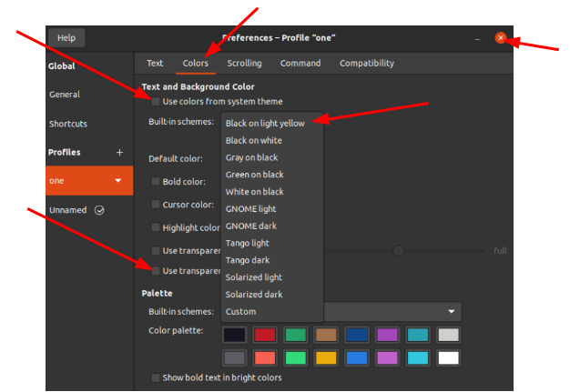Switch to the Scrolling tab
The height and width of the screenshot is (392, 570).
coord(244,64)
